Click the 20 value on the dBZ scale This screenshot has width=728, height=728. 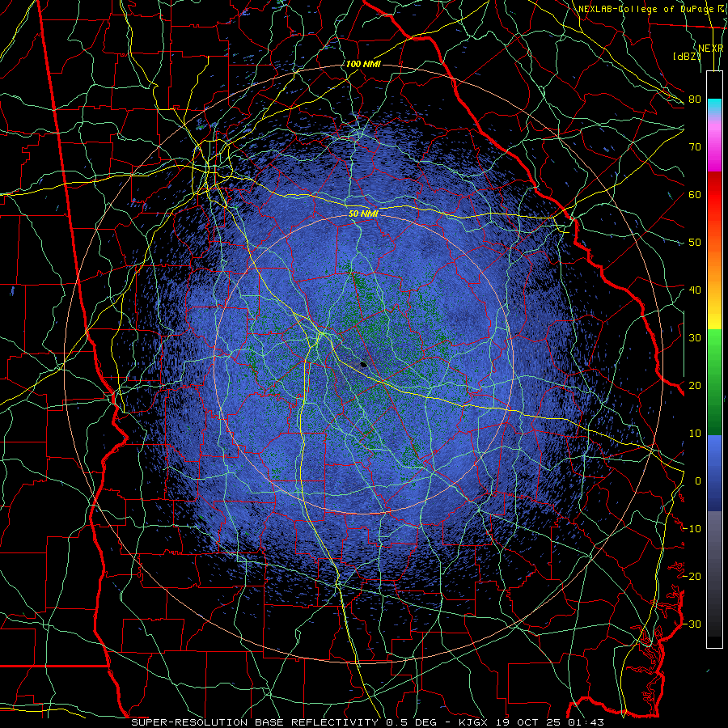[x=695, y=385]
